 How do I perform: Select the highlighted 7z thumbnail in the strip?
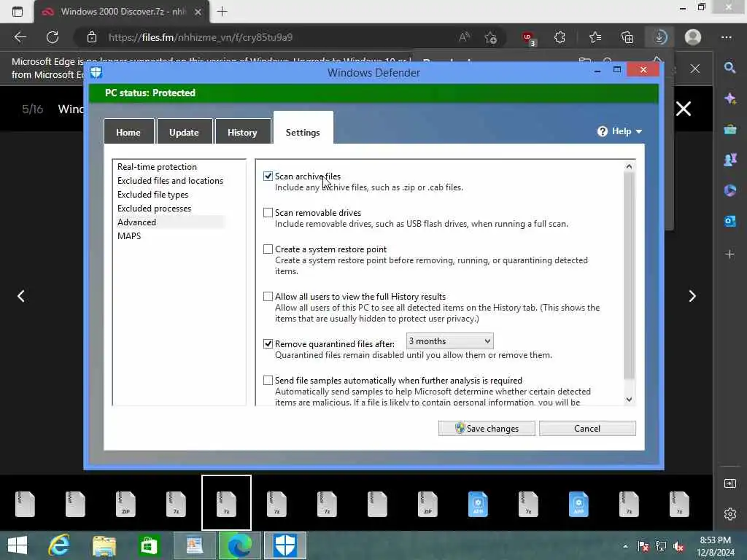(x=226, y=502)
